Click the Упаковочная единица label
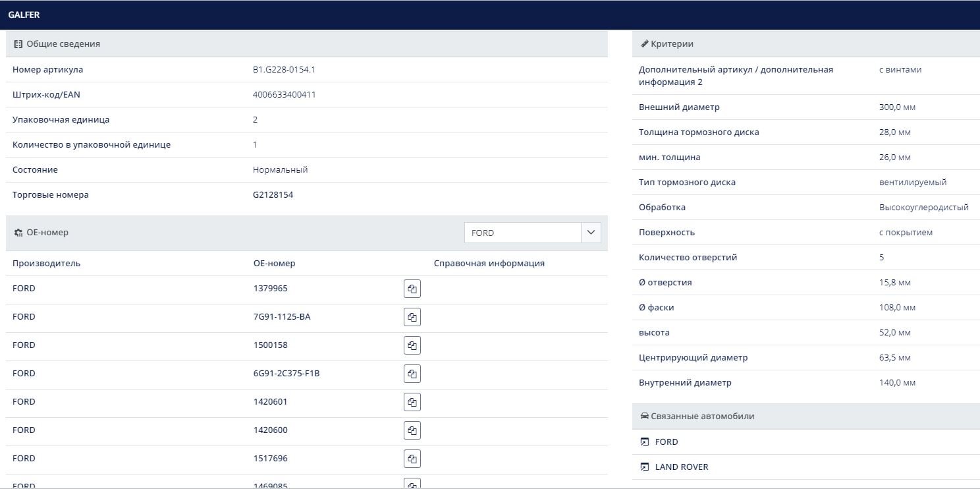 click(x=61, y=119)
